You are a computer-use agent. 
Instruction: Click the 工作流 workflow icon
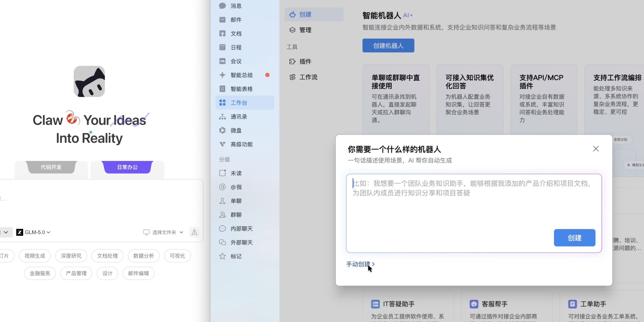coord(292,77)
